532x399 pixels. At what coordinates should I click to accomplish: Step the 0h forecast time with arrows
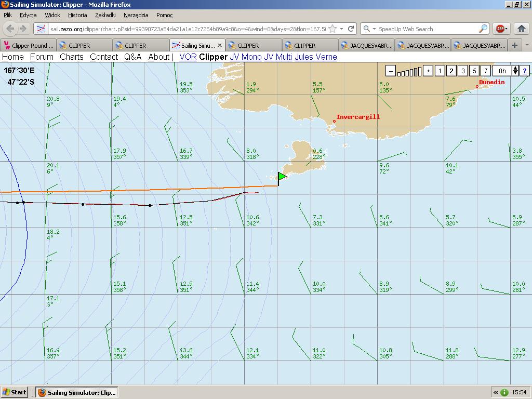(x=515, y=71)
